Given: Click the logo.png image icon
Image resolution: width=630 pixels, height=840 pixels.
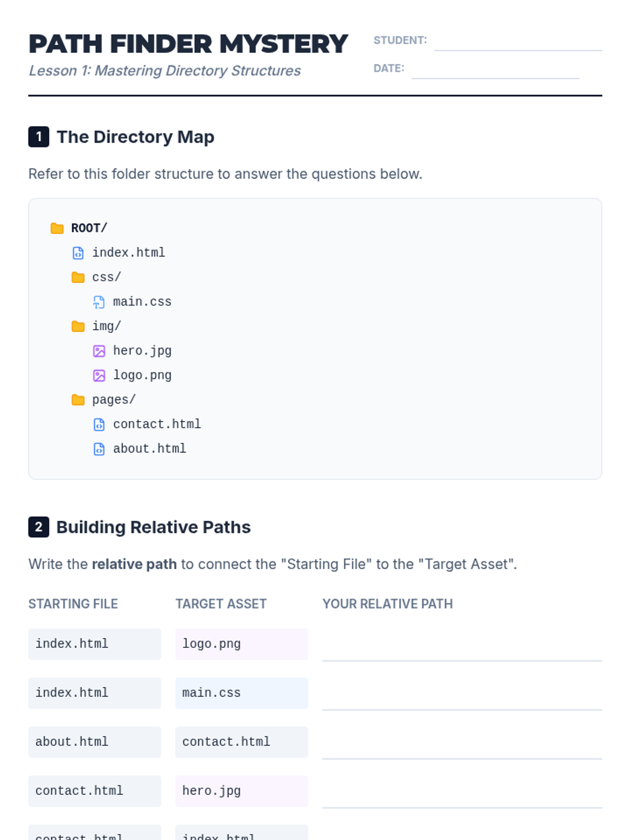Looking at the screenshot, I should point(99,375).
